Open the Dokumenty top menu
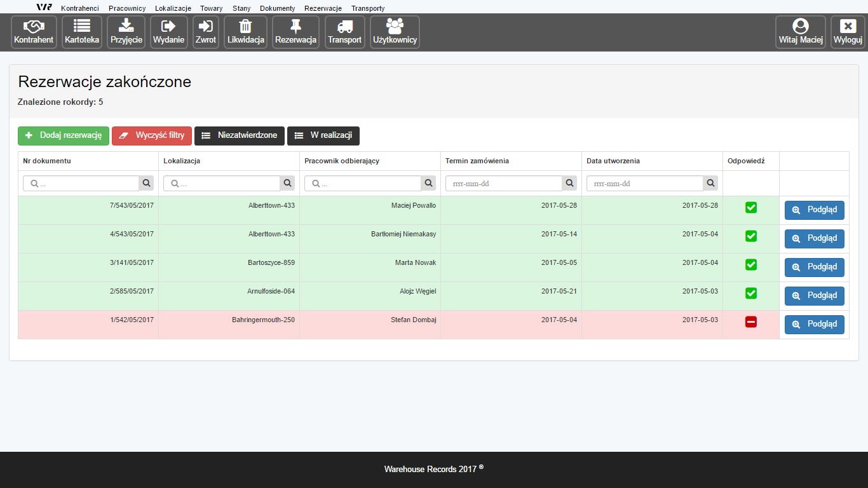Screen dimensions: 868x488 tap(277, 8)
